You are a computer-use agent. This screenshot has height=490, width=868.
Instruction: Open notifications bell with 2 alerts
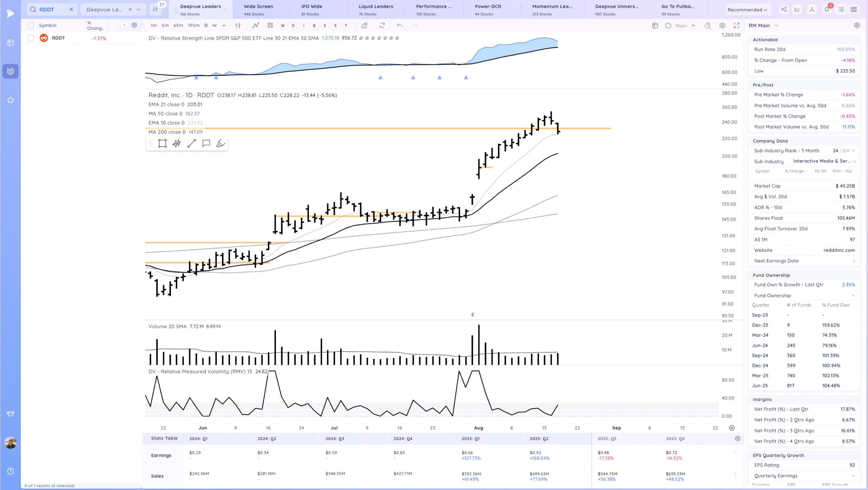point(827,9)
